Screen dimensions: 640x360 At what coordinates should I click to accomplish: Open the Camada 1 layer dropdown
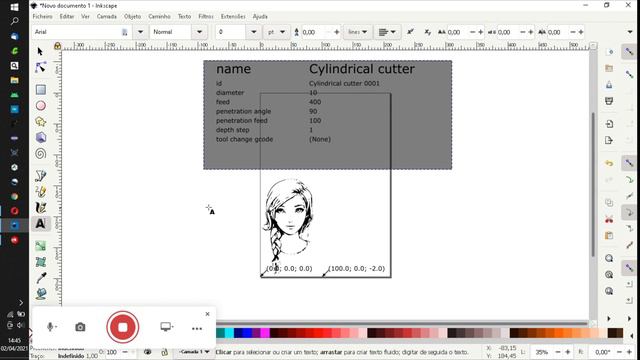(194, 352)
